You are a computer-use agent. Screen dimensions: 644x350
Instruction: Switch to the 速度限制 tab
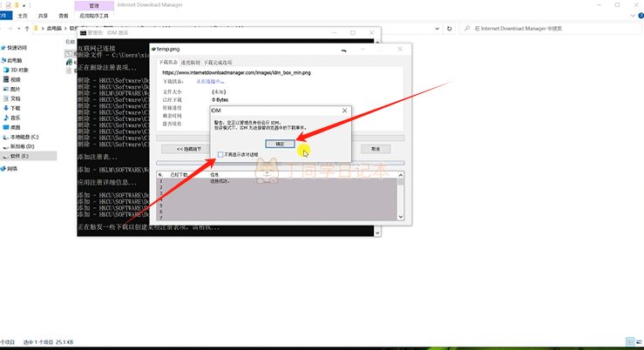click(x=191, y=63)
